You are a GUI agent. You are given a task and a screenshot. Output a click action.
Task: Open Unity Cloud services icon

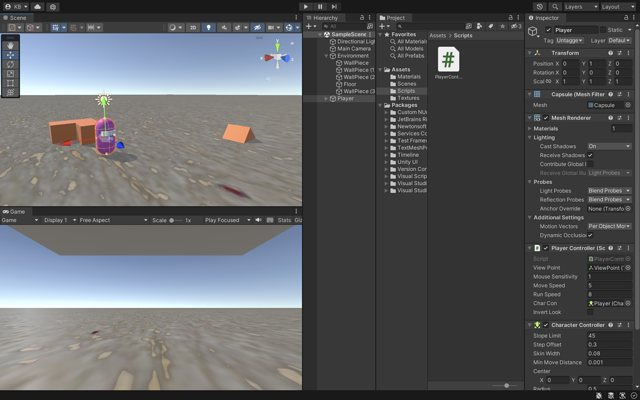(38, 7)
